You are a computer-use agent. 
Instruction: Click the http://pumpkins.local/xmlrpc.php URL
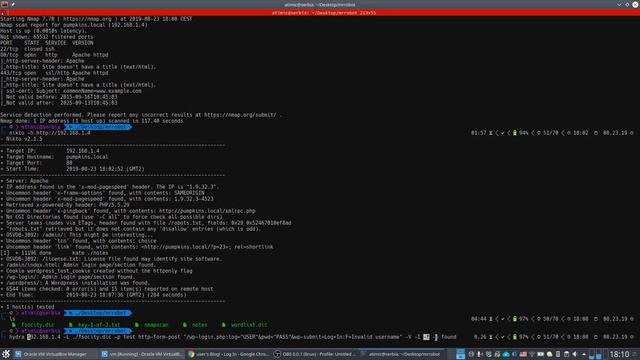(207, 211)
